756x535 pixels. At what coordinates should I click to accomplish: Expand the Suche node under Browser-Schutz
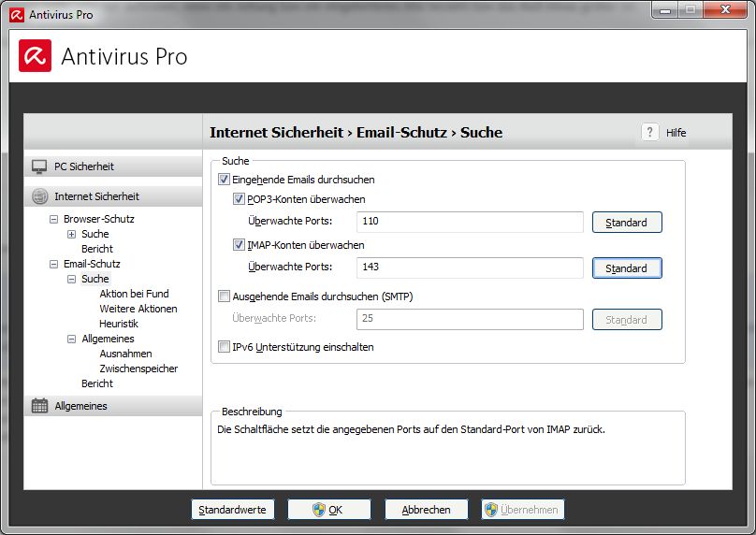point(71,234)
